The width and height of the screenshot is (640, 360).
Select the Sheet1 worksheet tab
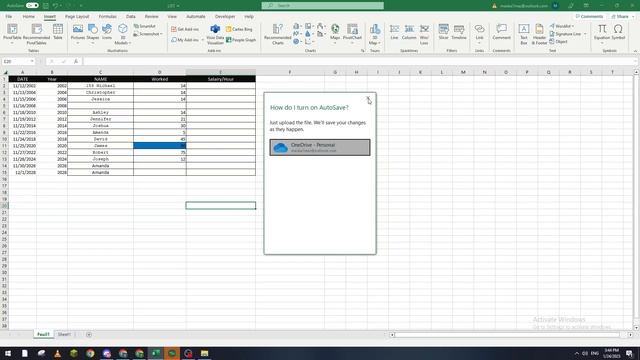pos(64,334)
